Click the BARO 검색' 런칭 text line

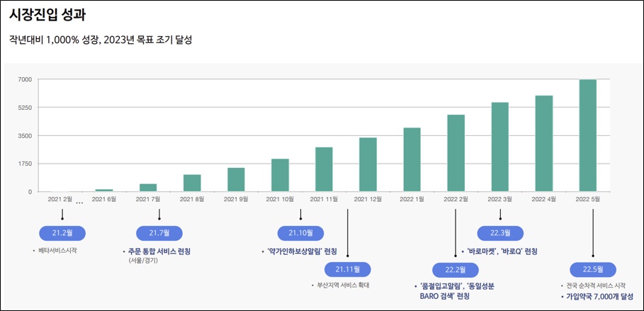coord(444,296)
